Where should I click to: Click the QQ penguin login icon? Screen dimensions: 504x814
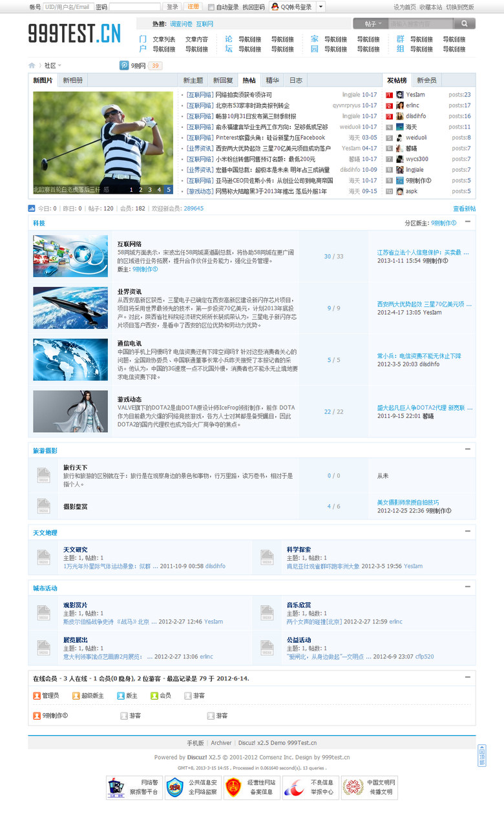[275, 7]
